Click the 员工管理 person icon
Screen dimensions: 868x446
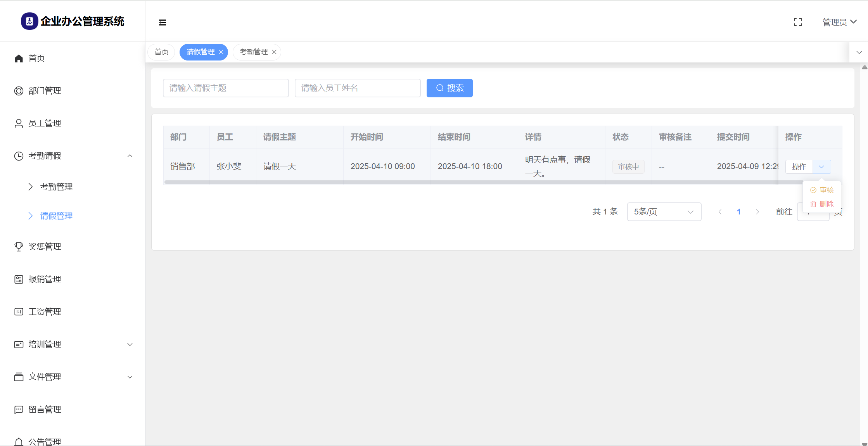[19, 124]
